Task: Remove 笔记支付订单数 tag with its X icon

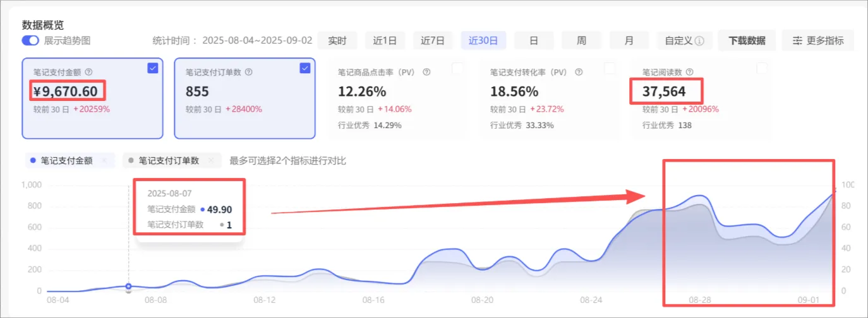Action: coord(211,161)
